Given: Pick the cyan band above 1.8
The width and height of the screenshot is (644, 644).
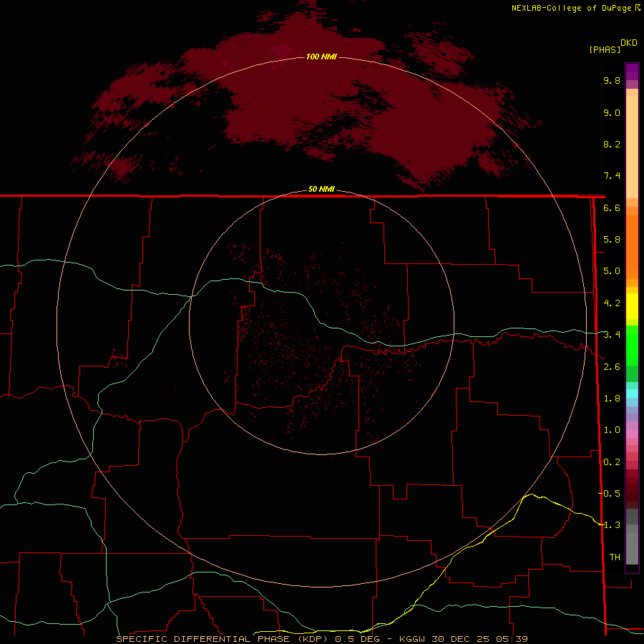Looking at the screenshot, I should coord(632,393).
